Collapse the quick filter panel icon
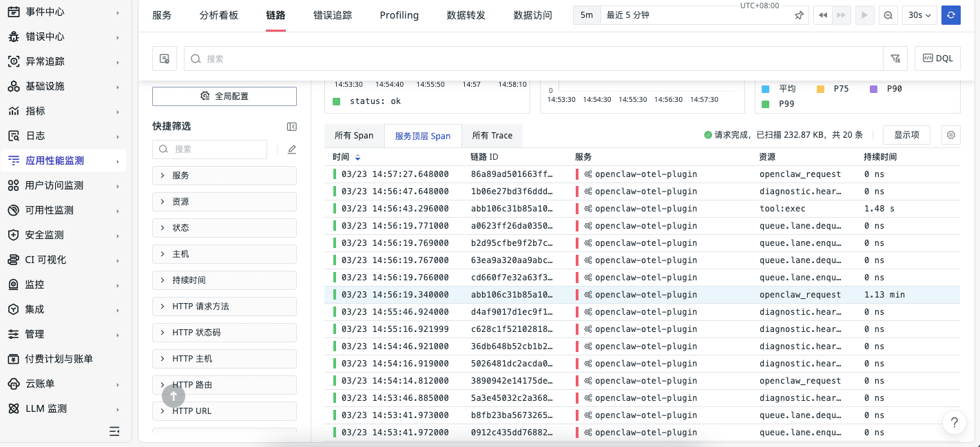Image resolution: width=980 pixels, height=447 pixels. 291,127
